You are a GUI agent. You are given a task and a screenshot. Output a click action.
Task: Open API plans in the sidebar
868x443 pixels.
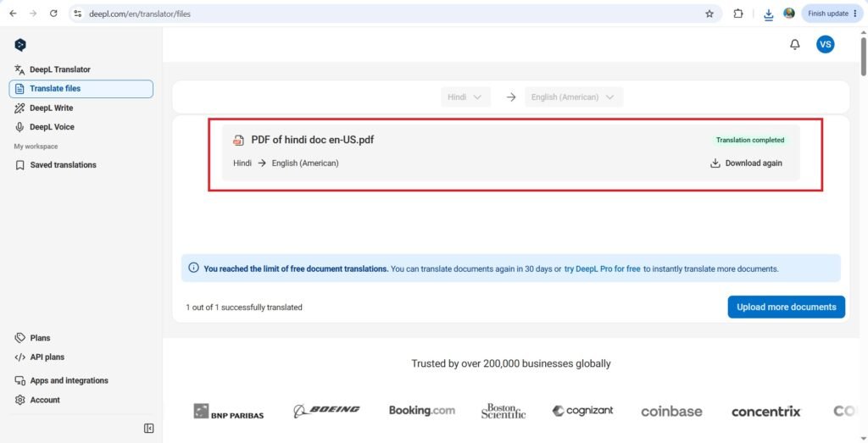(40, 357)
